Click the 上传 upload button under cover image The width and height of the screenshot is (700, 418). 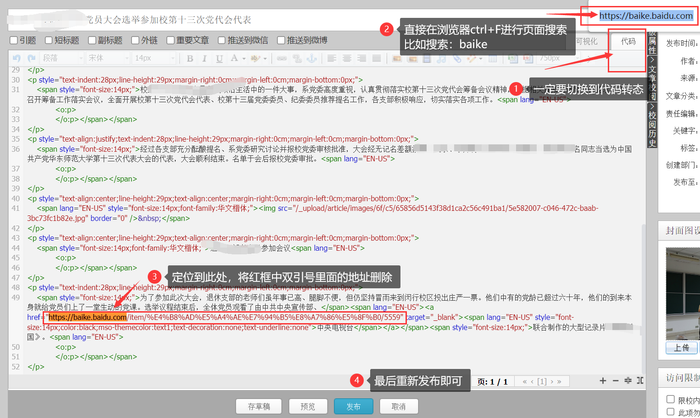click(681, 348)
